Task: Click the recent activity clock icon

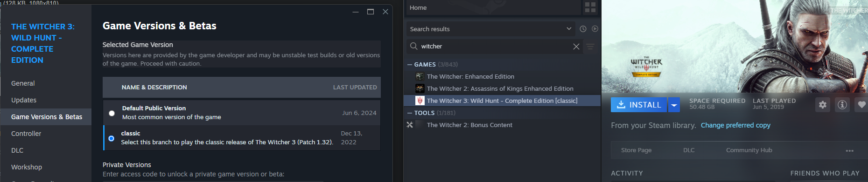Action: click(583, 29)
